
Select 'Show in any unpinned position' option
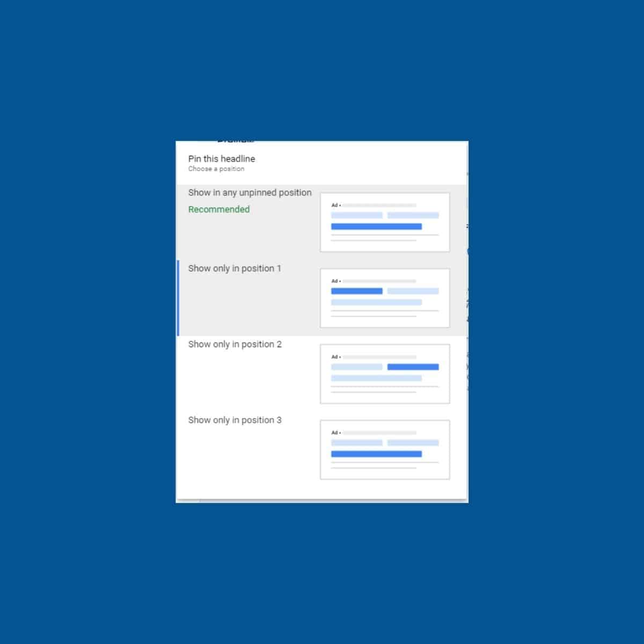tap(250, 193)
